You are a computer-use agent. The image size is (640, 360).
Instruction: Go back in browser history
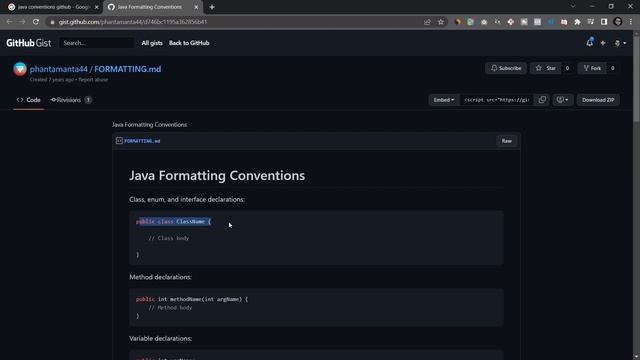click(9, 22)
